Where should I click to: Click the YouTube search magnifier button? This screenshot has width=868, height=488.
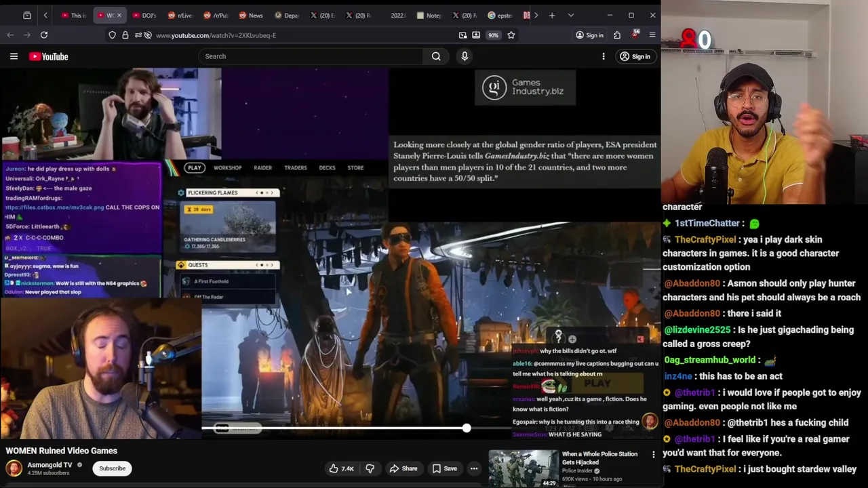(x=436, y=56)
